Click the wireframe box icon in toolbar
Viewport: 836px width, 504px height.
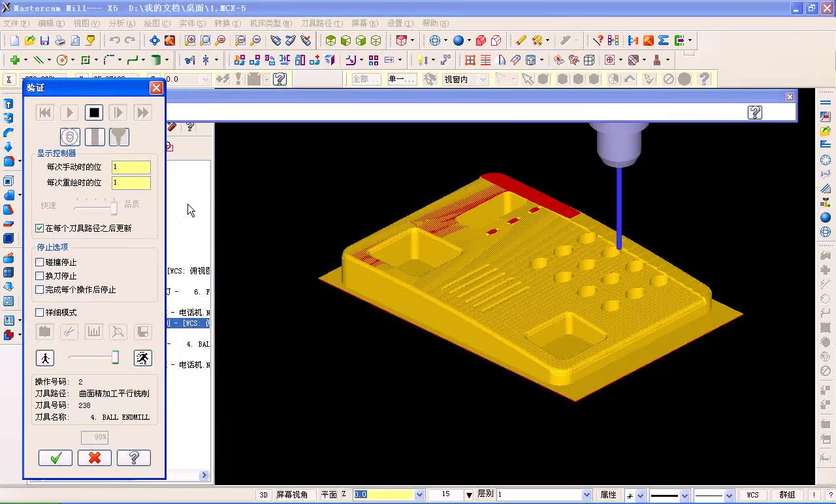pos(588,60)
